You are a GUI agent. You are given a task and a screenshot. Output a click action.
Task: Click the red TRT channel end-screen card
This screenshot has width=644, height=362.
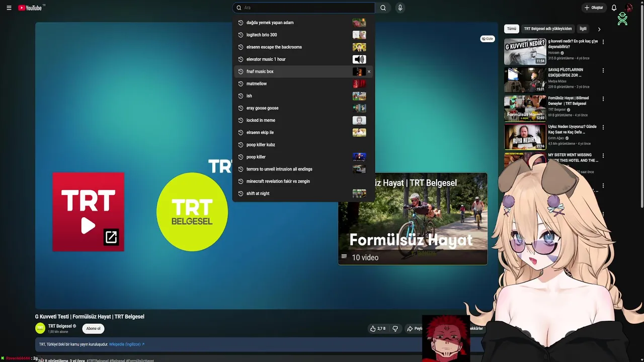click(x=88, y=212)
